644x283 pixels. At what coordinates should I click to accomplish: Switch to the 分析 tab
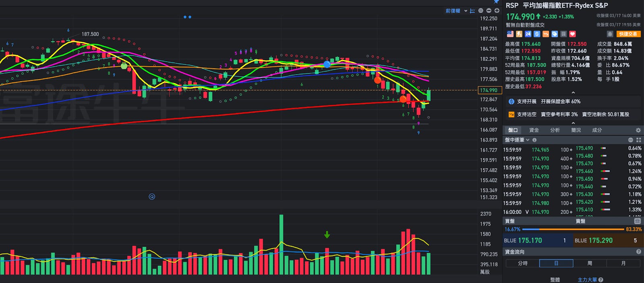[x=555, y=130]
